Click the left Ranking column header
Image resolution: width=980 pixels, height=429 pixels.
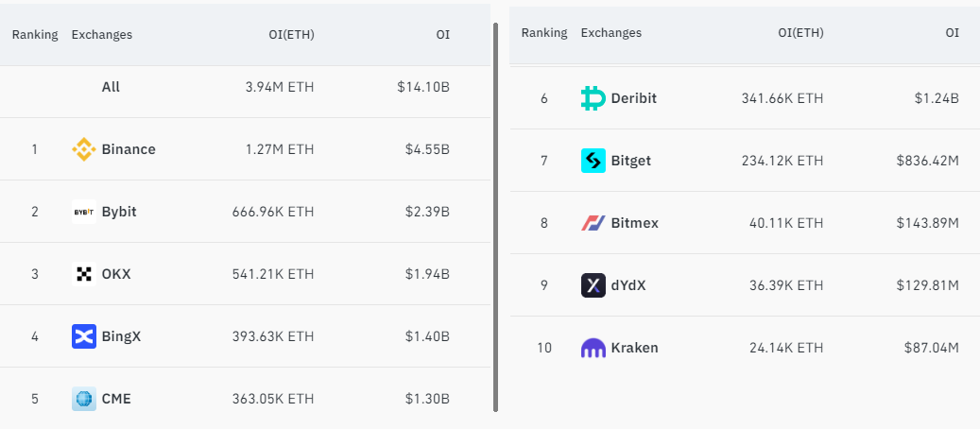click(35, 34)
